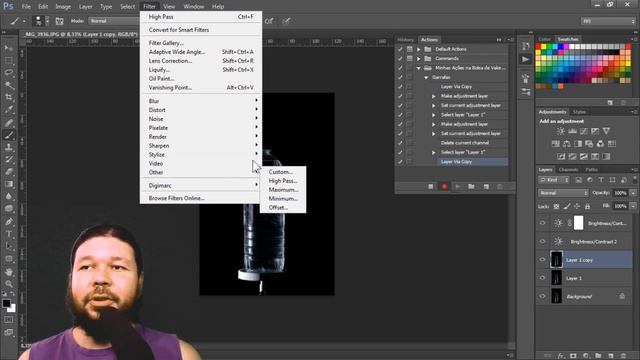The image size is (640, 360).
Task: Toggle checkmark for Default Actions set
Action: (400, 49)
